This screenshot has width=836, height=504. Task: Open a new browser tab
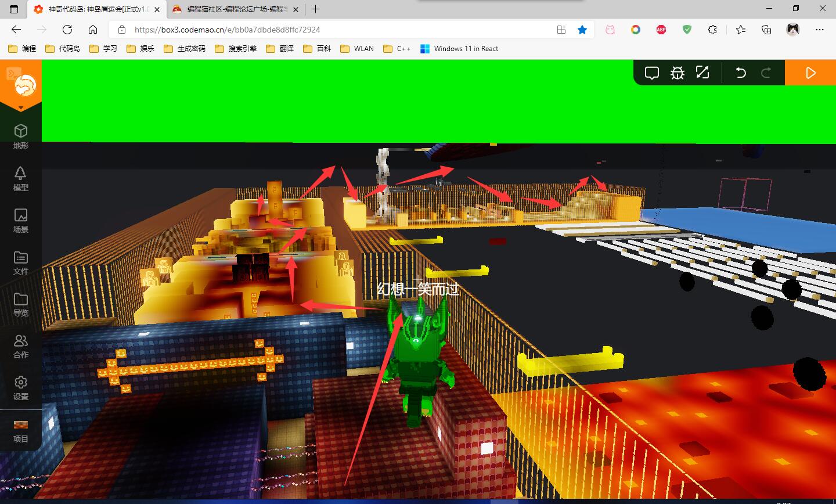click(x=316, y=9)
